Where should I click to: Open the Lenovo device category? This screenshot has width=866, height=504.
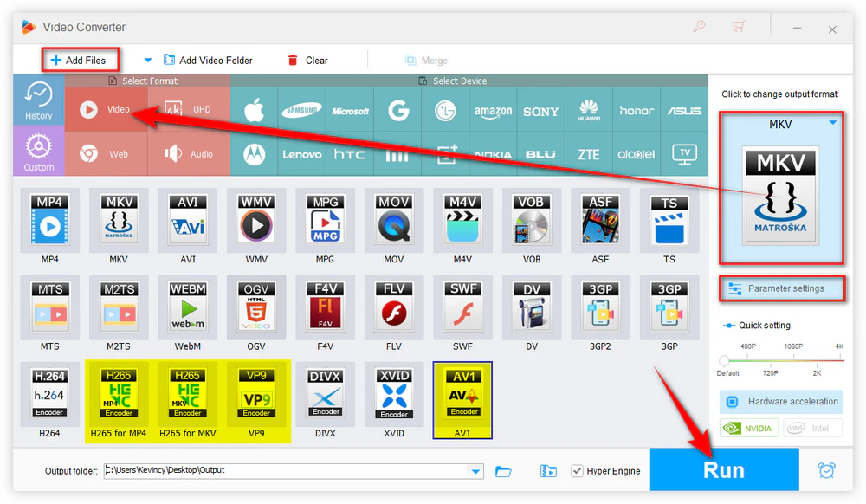302,154
